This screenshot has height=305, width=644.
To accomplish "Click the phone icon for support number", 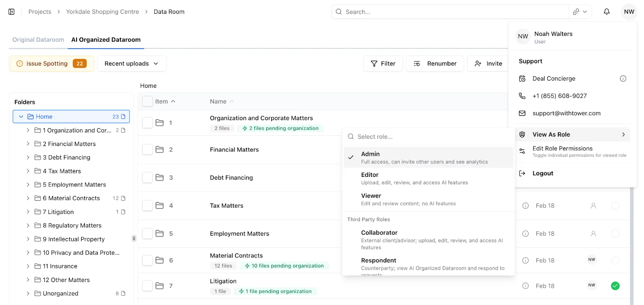I will coord(522,96).
